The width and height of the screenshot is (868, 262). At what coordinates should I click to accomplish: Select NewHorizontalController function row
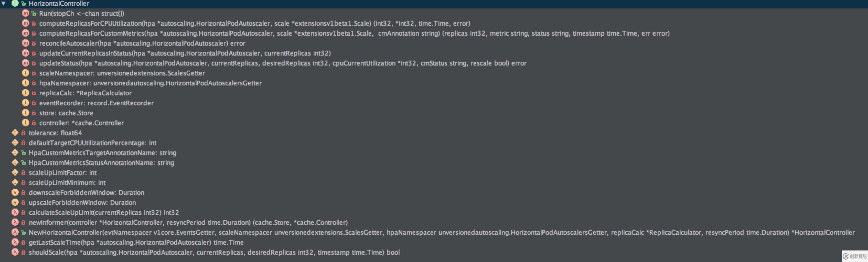pyautogui.click(x=442, y=232)
